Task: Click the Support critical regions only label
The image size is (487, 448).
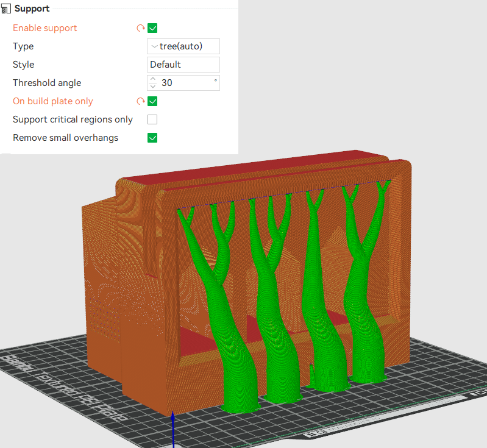Action: click(73, 119)
